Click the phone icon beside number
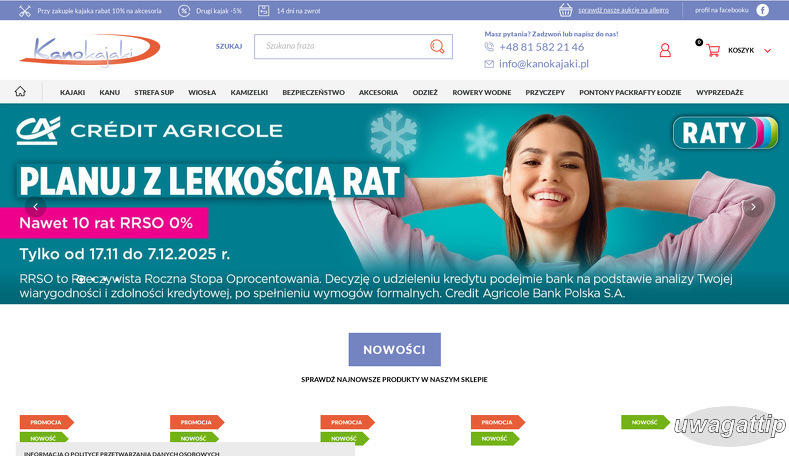The width and height of the screenshot is (789, 456). coord(489,47)
